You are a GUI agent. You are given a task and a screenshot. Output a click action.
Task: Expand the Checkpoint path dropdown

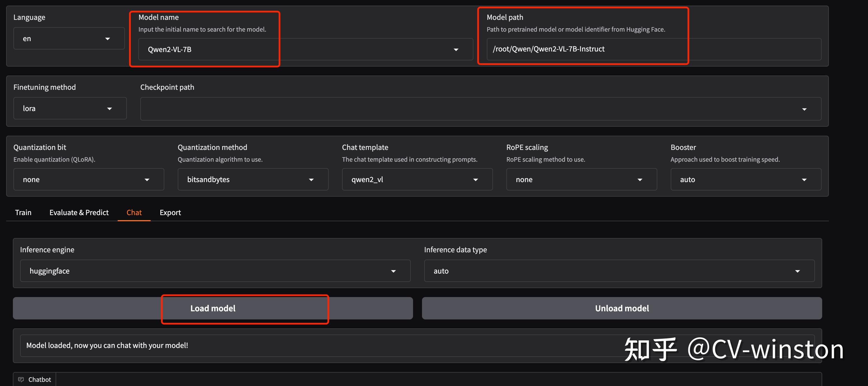(x=804, y=109)
